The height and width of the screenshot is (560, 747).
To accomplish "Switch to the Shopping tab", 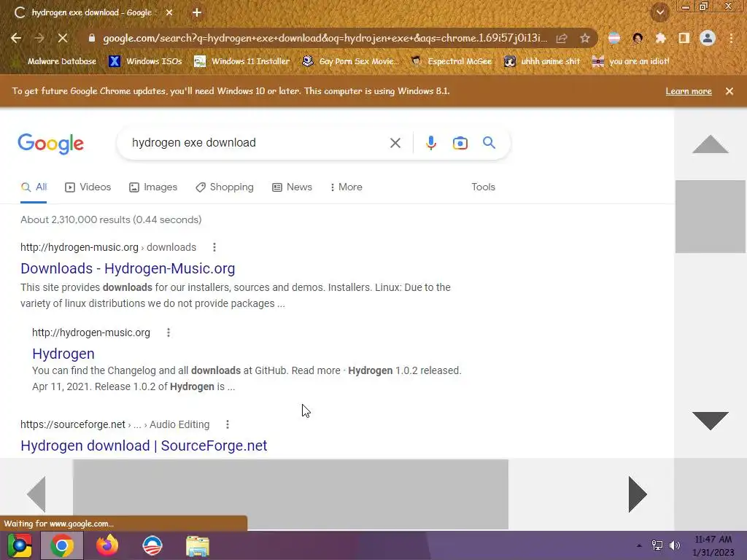I will pos(225,187).
